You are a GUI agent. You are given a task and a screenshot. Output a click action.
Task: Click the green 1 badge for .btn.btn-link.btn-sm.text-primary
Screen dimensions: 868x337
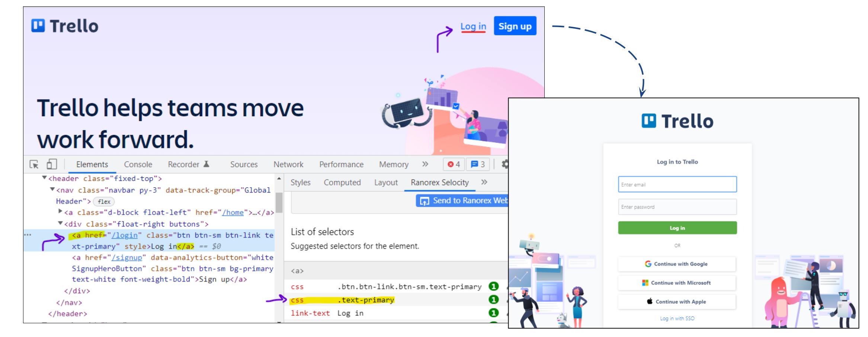tap(493, 286)
